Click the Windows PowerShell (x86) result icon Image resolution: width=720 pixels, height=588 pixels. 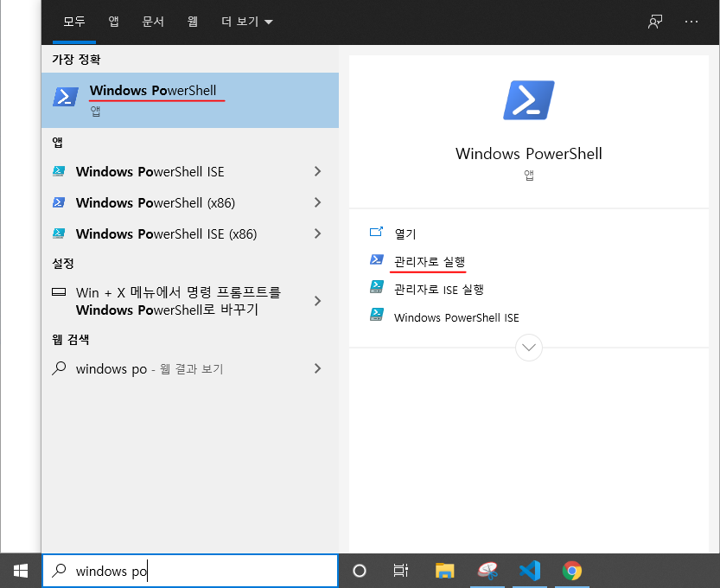[59, 202]
